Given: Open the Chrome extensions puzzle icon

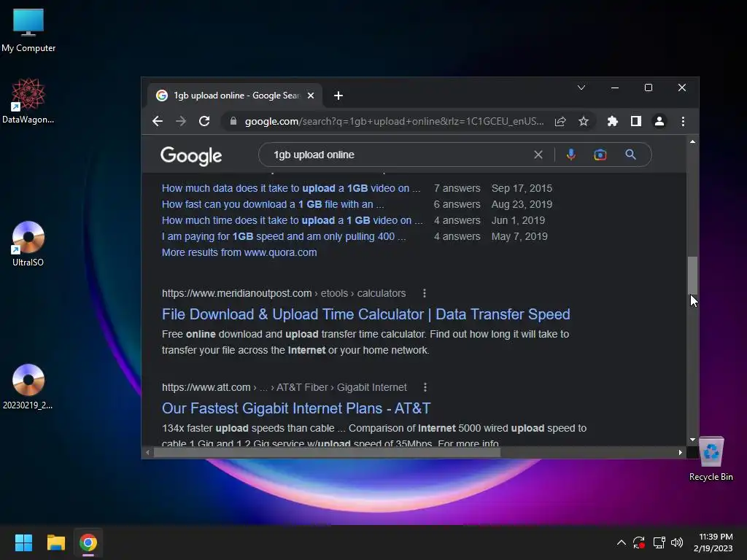Looking at the screenshot, I should coord(613,122).
